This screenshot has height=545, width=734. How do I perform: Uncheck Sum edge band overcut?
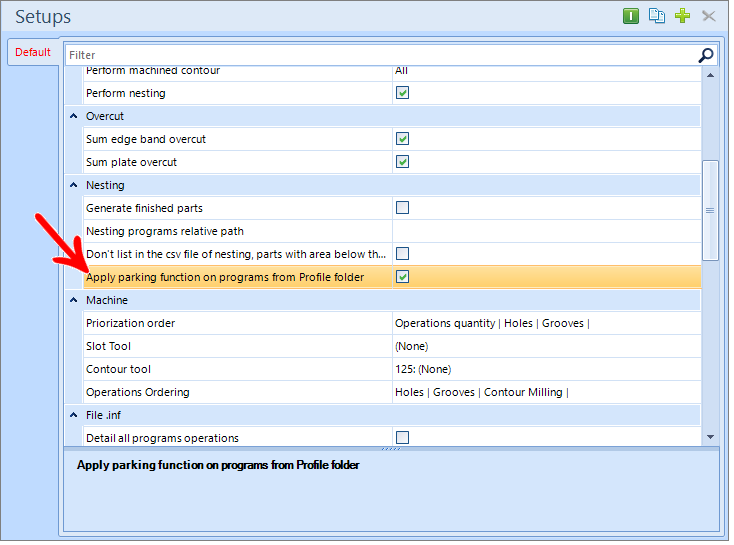[x=405, y=140]
